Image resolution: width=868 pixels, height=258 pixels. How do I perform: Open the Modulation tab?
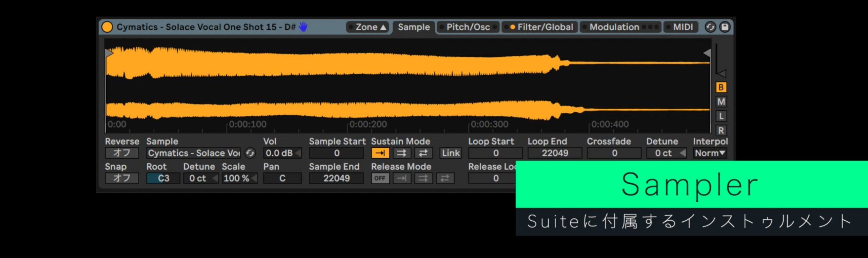(x=620, y=27)
